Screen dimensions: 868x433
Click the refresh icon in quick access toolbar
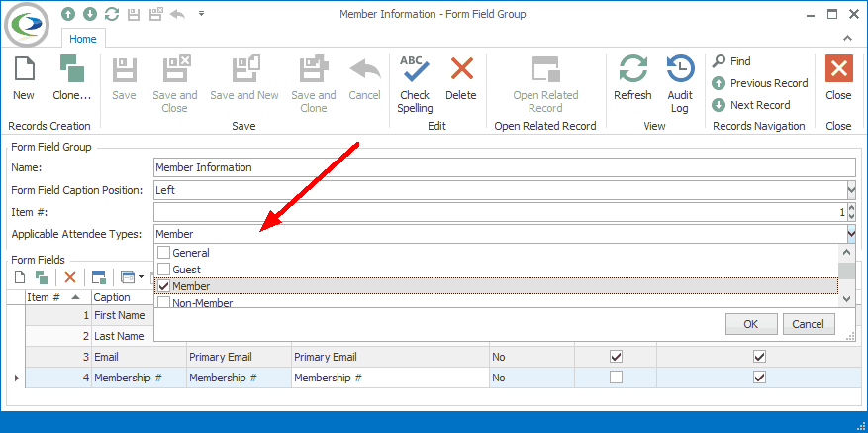(112, 14)
